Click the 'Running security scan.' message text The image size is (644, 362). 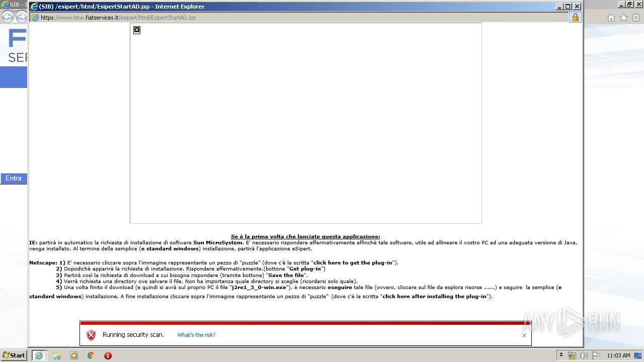(133, 335)
